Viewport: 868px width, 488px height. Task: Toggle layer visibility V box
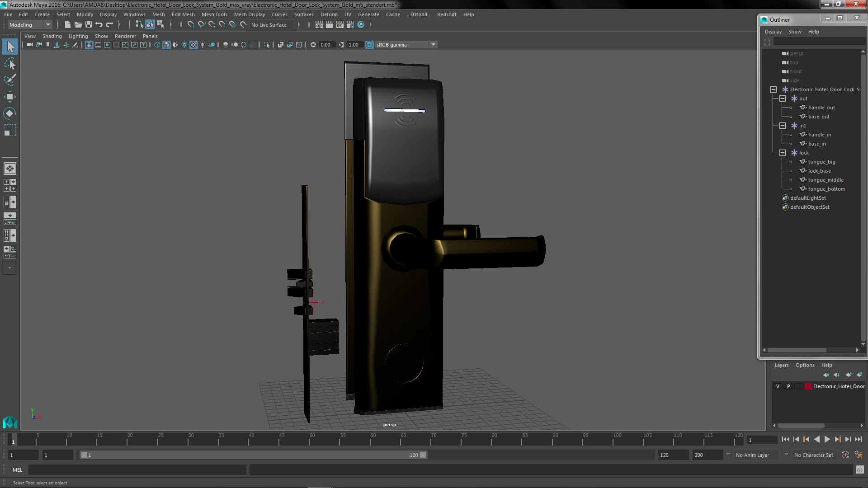point(778,386)
